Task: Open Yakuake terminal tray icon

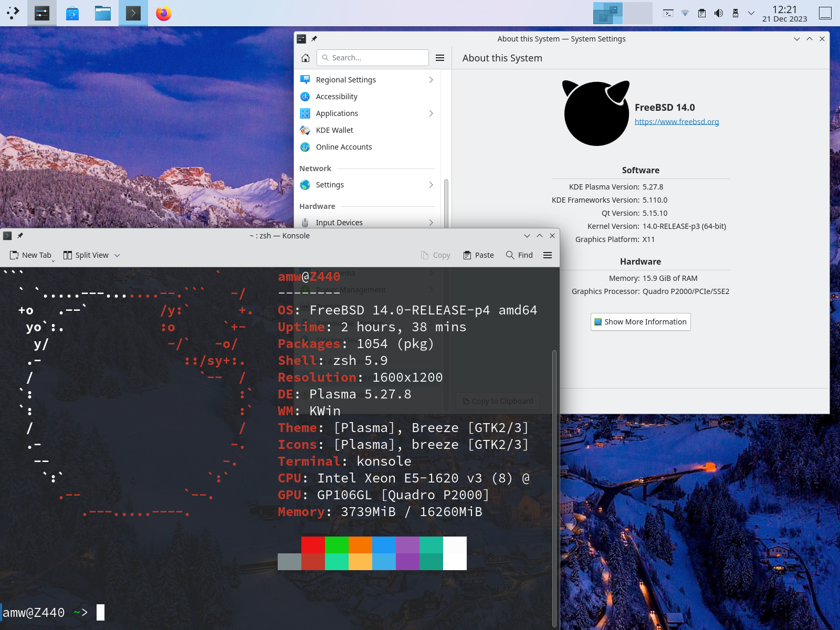Action: 668,13
